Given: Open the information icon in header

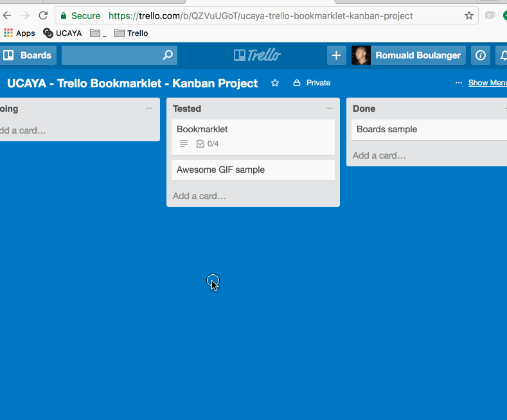Looking at the screenshot, I should coord(480,55).
